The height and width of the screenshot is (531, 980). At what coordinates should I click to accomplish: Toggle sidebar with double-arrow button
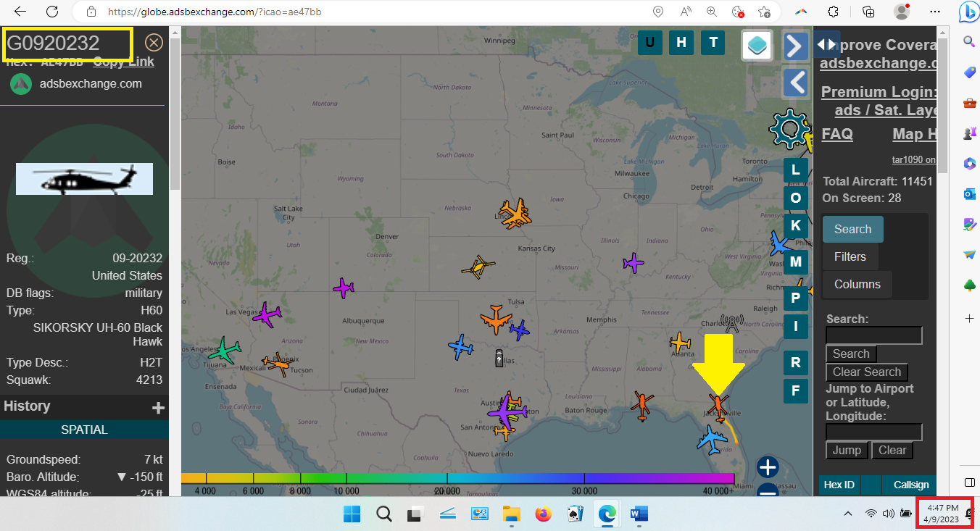[826, 44]
